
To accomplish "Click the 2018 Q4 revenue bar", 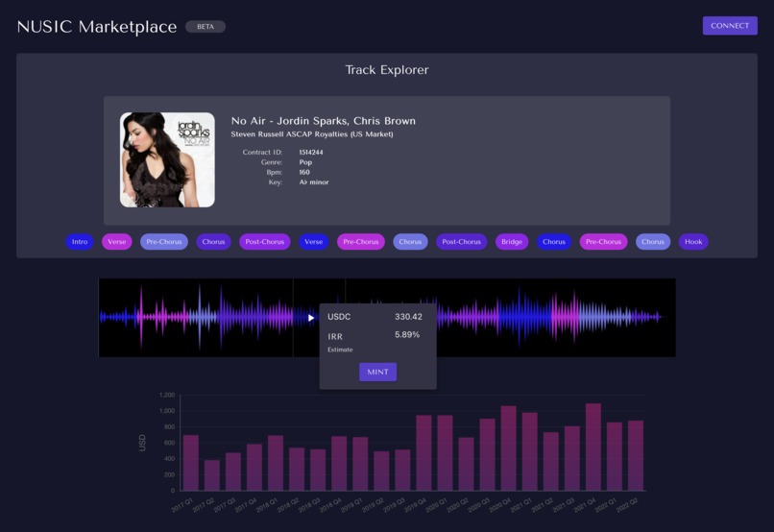I will 339,464.
